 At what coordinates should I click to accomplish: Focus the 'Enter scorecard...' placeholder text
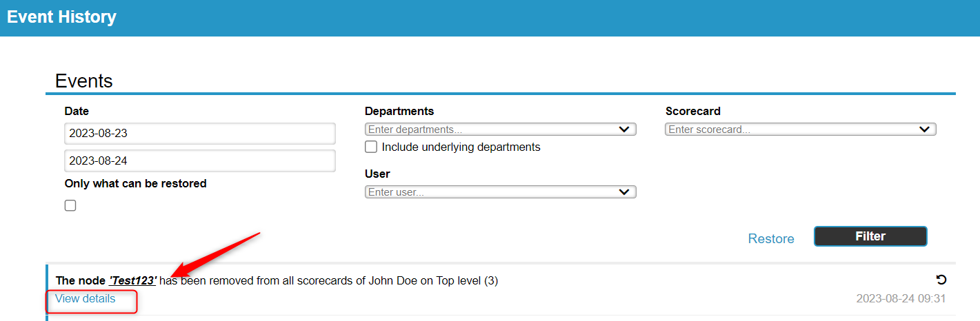click(x=709, y=130)
